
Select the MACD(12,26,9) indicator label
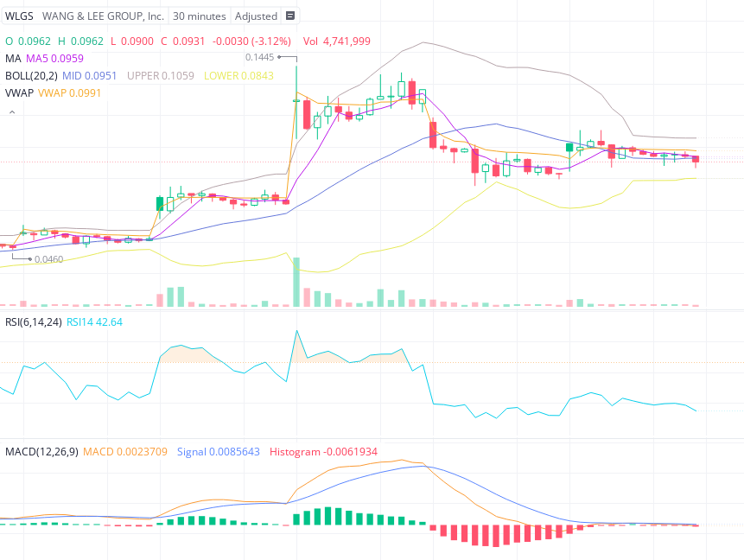pos(41,452)
